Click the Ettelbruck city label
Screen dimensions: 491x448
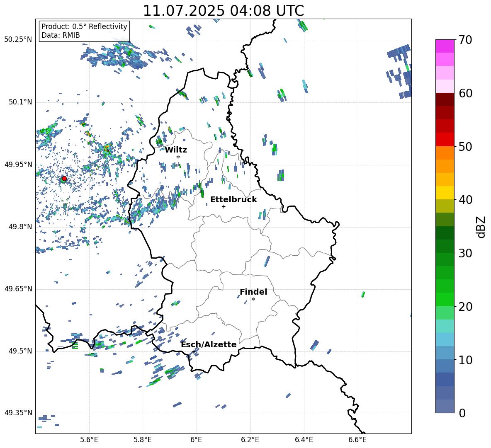[x=233, y=200]
